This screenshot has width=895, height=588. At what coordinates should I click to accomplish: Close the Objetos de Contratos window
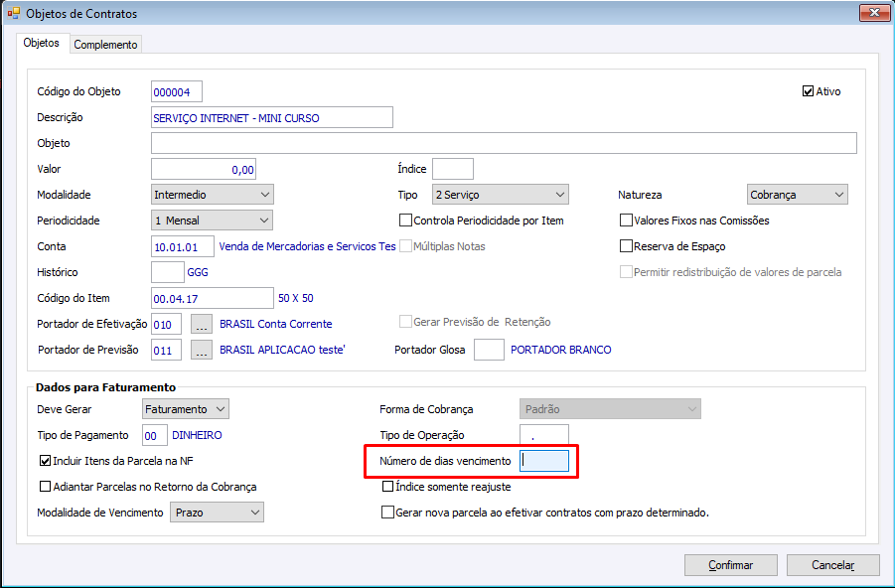tap(874, 13)
